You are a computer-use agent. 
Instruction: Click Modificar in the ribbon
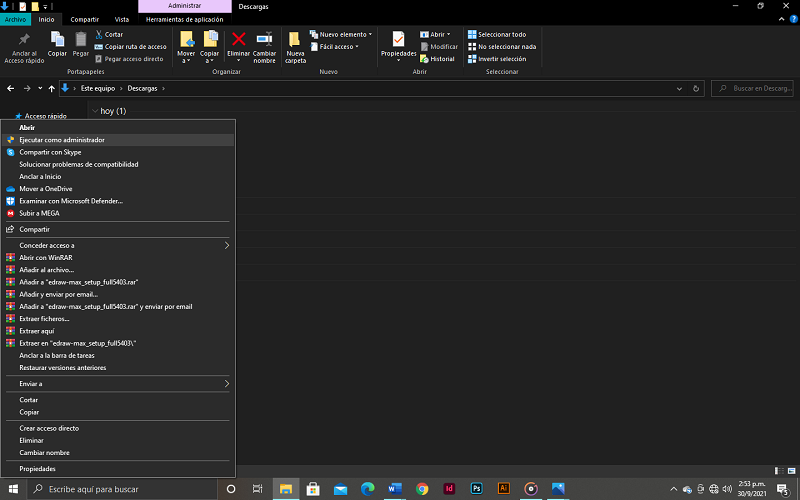439,46
